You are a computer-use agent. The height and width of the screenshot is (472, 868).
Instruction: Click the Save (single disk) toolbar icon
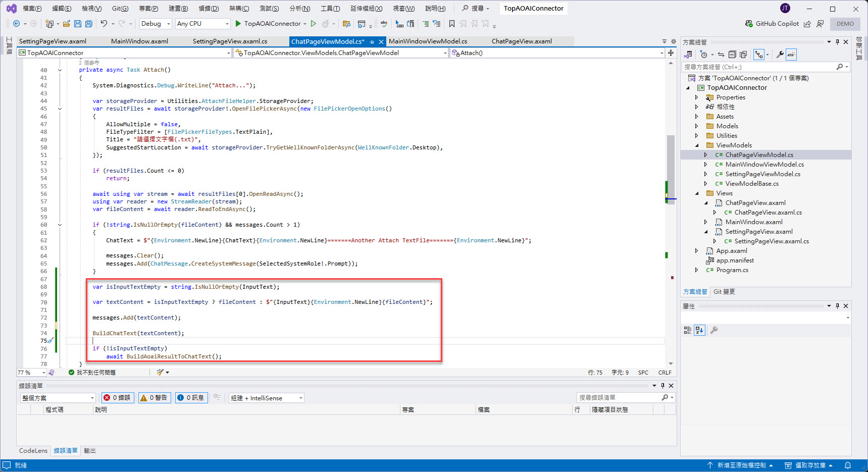pos(77,24)
